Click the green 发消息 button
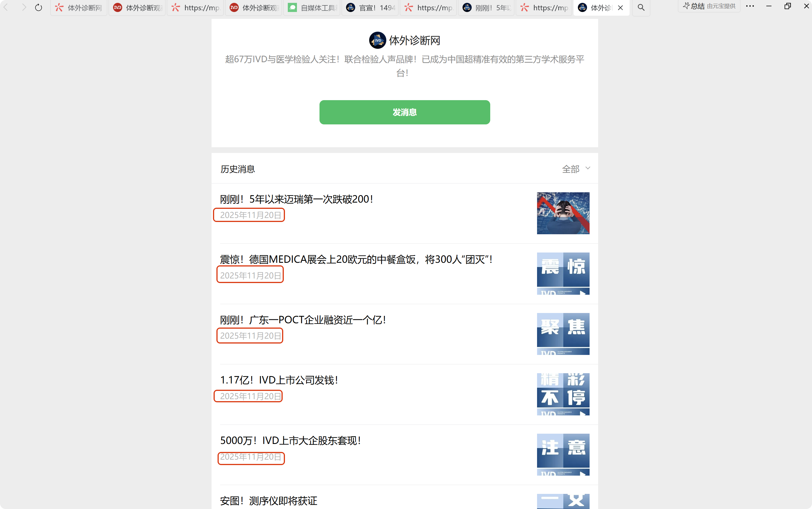The width and height of the screenshot is (812, 509). (405, 112)
